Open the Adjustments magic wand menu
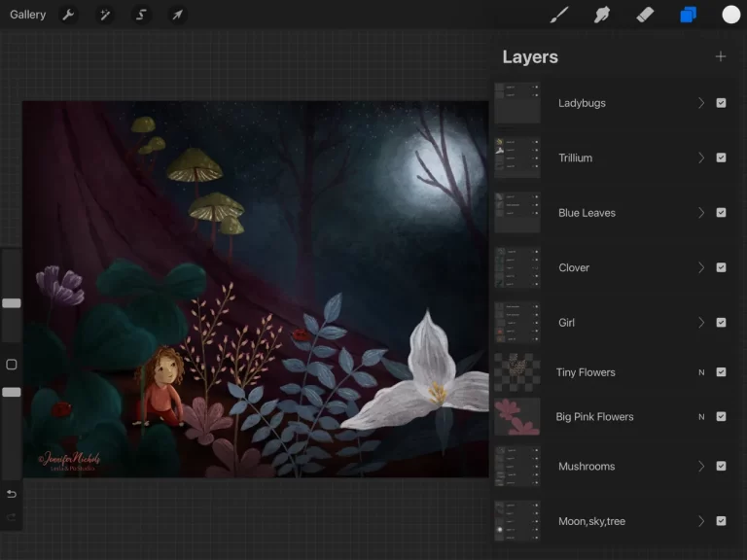The width and height of the screenshot is (747, 560). click(x=105, y=15)
